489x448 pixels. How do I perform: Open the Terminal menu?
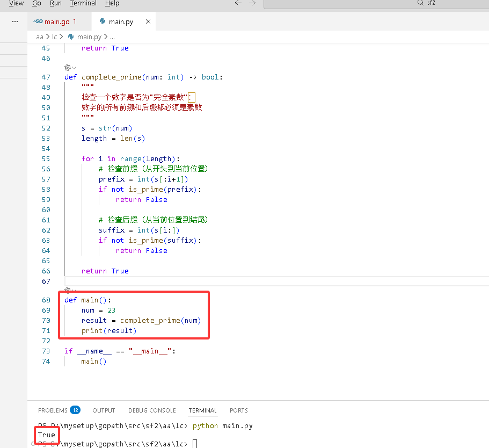tap(83, 3)
